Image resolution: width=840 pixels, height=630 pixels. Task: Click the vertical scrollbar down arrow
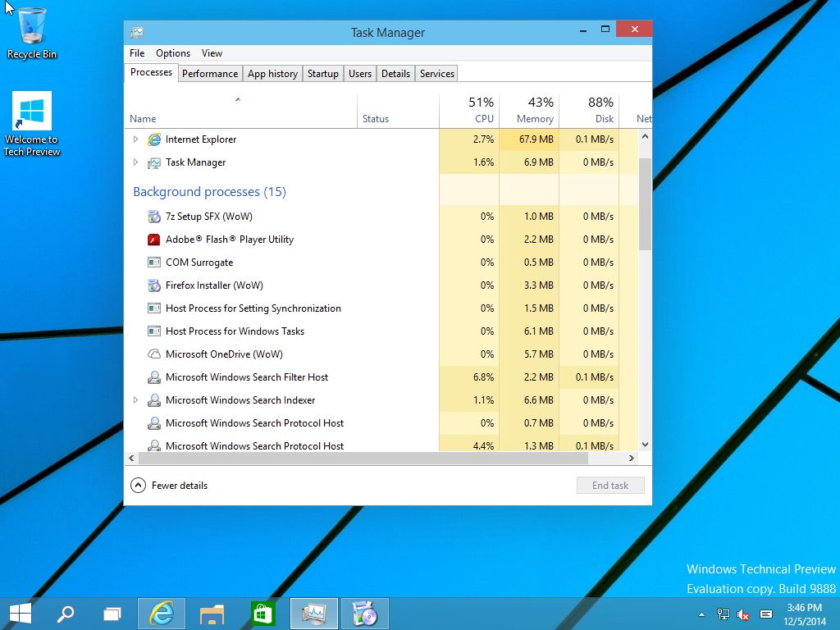pos(645,445)
